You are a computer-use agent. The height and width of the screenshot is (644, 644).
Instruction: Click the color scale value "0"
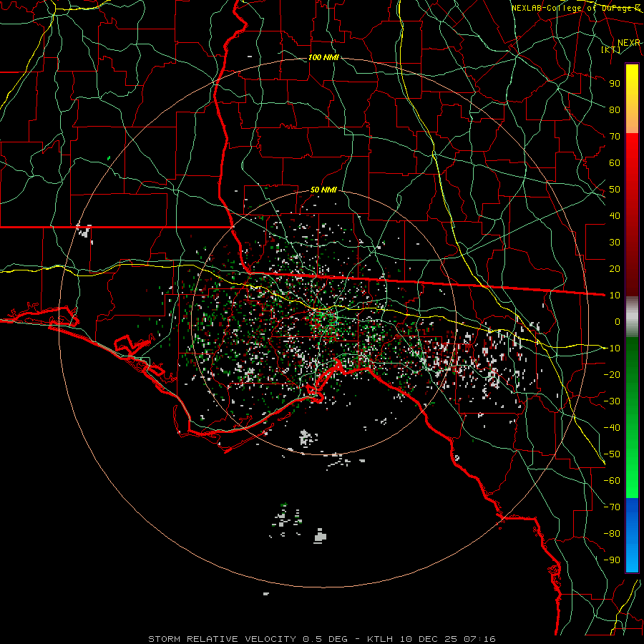[618, 321]
